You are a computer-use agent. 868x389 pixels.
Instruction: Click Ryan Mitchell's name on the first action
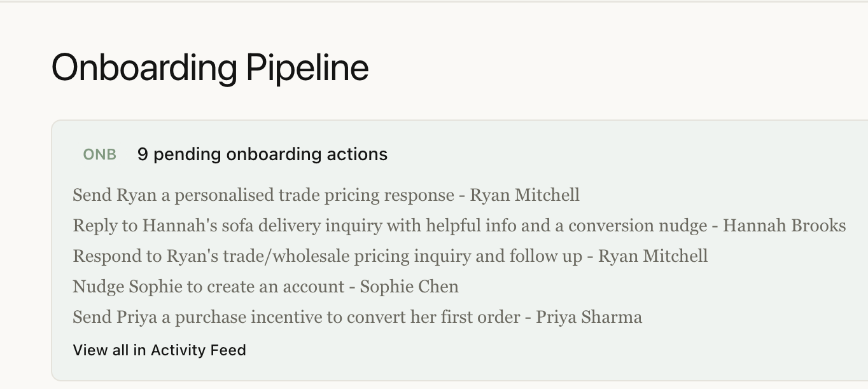[x=526, y=195]
